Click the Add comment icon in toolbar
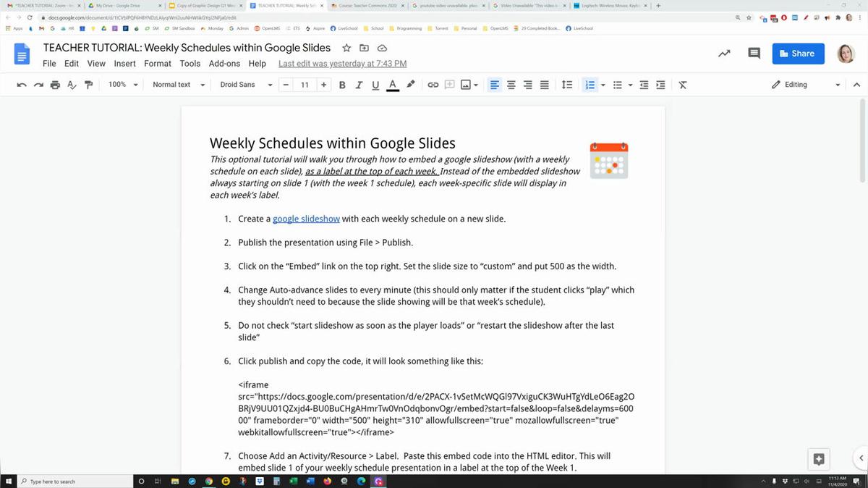 tap(449, 85)
